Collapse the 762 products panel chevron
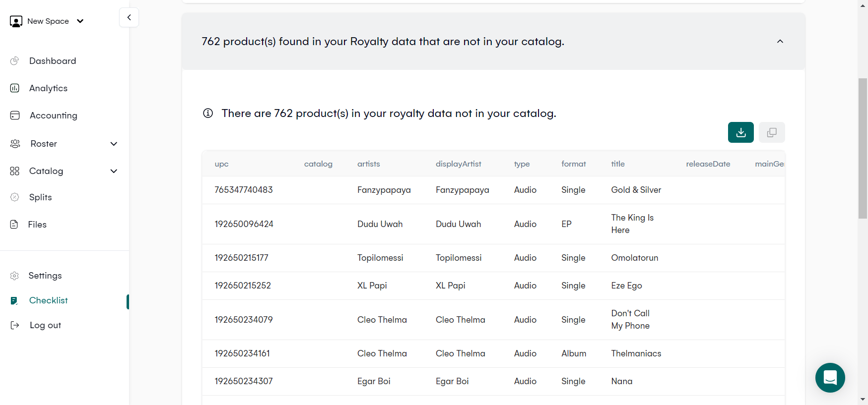 click(780, 41)
